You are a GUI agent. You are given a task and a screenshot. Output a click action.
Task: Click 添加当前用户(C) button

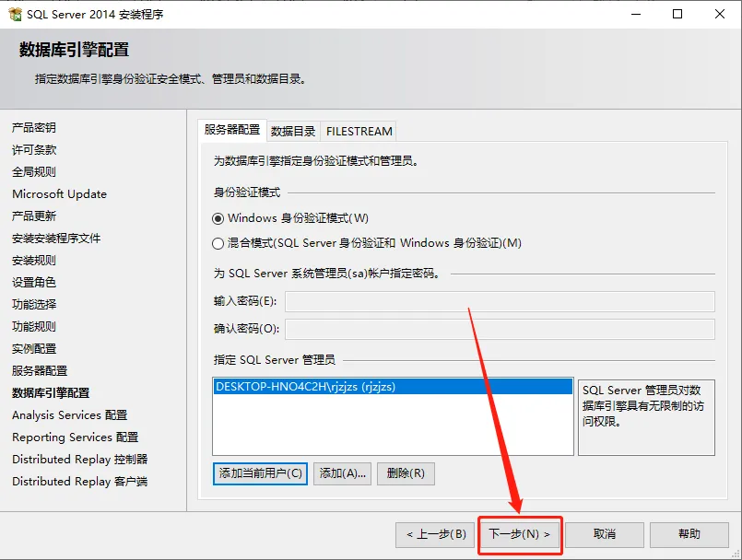click(260, 473)
